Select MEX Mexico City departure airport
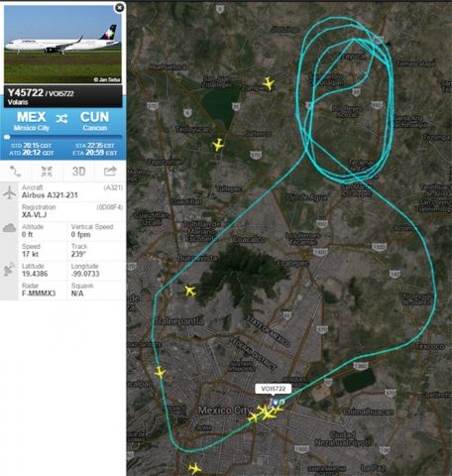This screenshot has width=452, height=476. 32,121
